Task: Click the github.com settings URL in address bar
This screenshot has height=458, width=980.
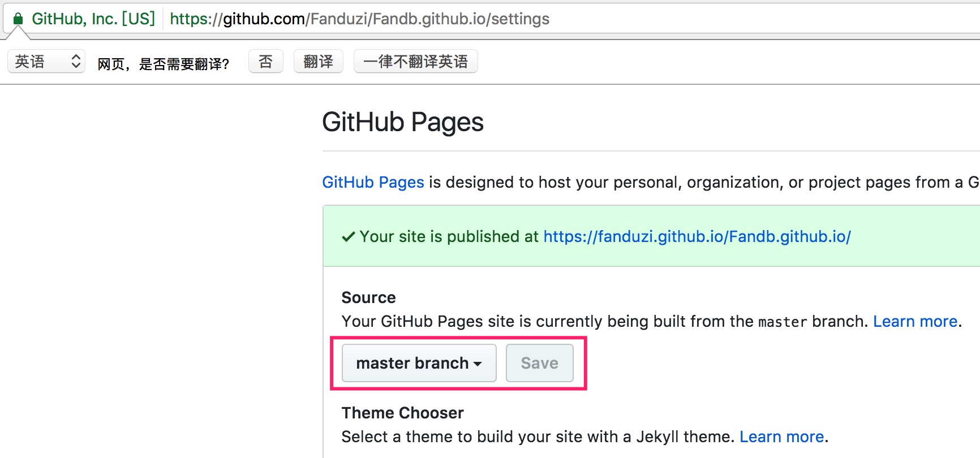Action: pyautogui.click(x=359, y=19)
